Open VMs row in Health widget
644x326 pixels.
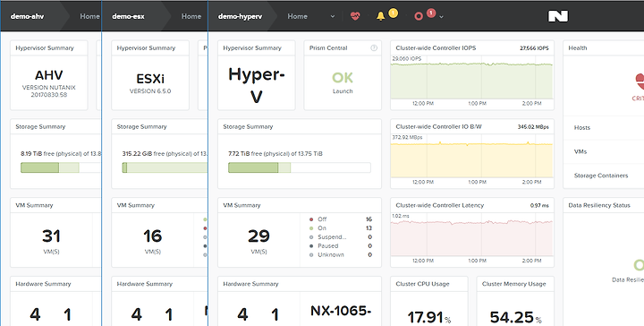point(604,151)
